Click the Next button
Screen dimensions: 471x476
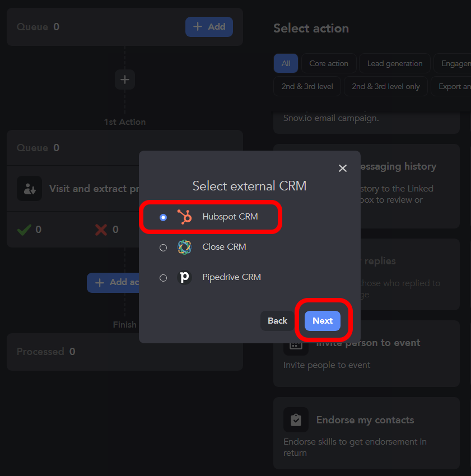tap(323, 320)
